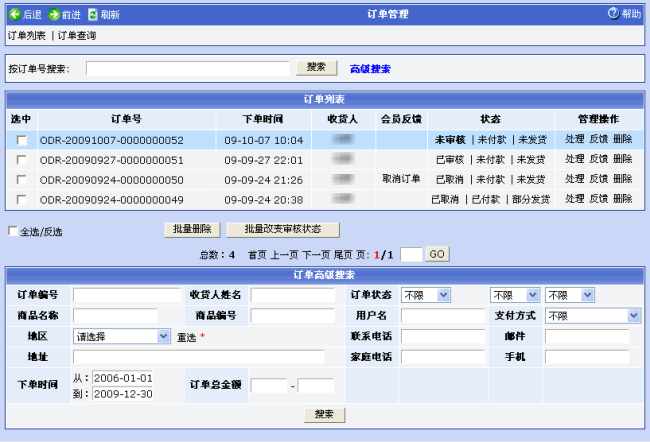Click the refresh icon in header

(93, 14)
